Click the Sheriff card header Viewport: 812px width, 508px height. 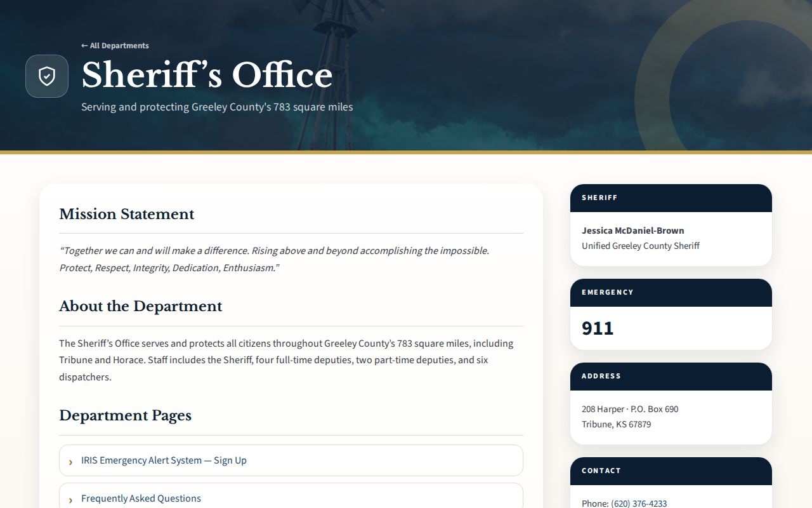tap(671, 198)
